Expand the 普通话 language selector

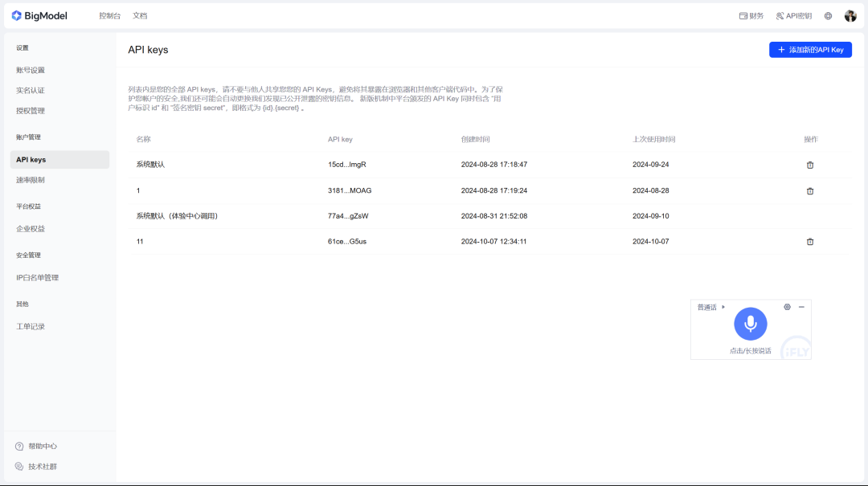coord(710,307)
